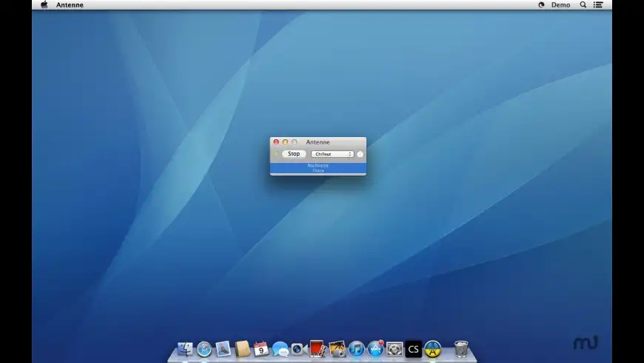Open the Demo user menu
Viewport: 644px width, 363px height.
pyautogui.click(x=560, y=5)
